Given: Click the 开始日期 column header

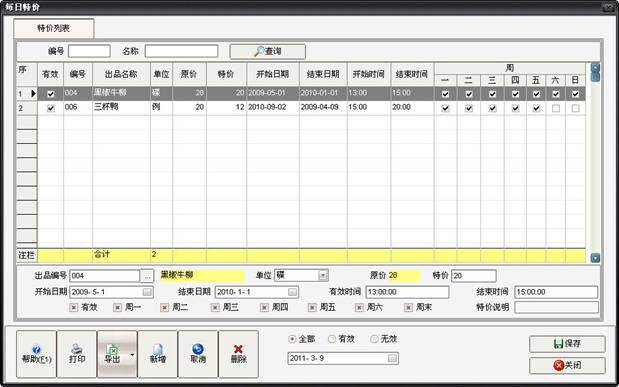Looking at the screenshot, I should pos(273,74).
